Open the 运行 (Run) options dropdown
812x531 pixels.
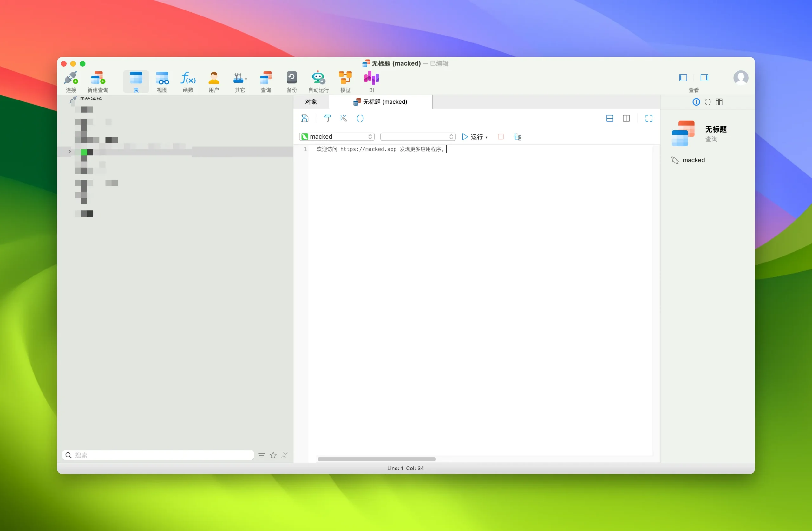pos(487,137)
